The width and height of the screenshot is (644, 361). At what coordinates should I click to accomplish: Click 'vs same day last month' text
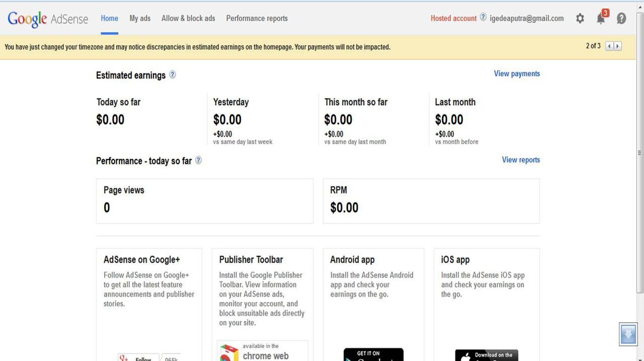(355, 142)
